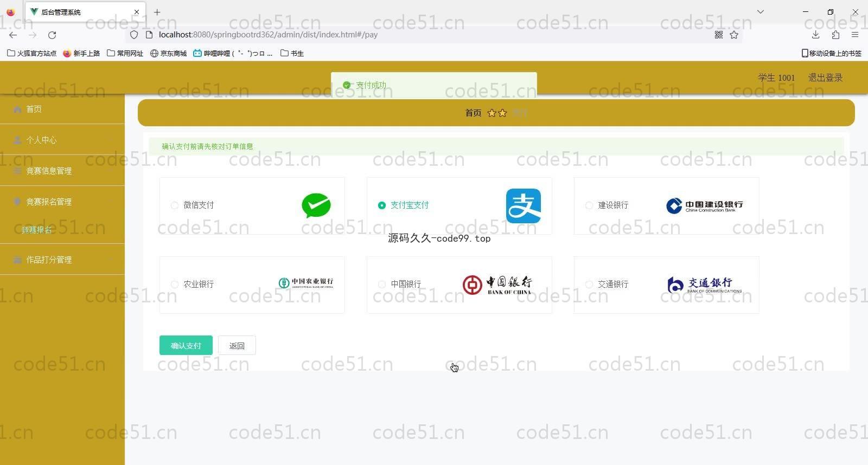Expand 竞赛信息管理 sidebar menu
868x465 pixels.
coord(62,171)
